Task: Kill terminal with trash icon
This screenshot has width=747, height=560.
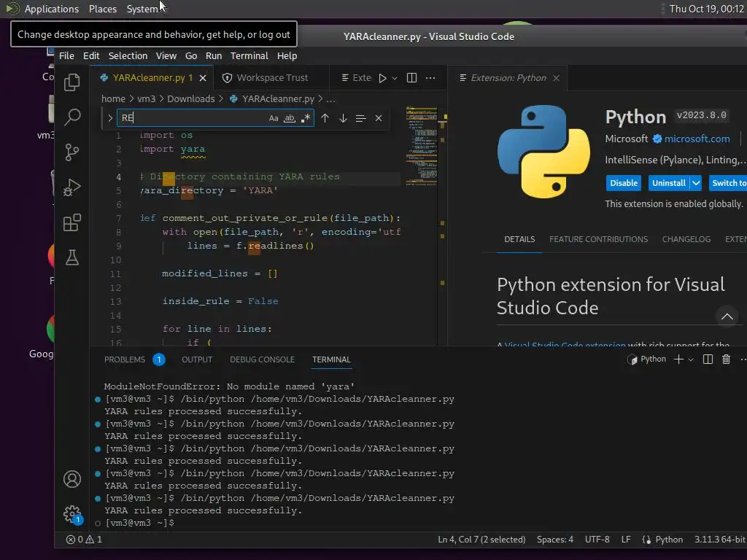Action: [726, 359]
